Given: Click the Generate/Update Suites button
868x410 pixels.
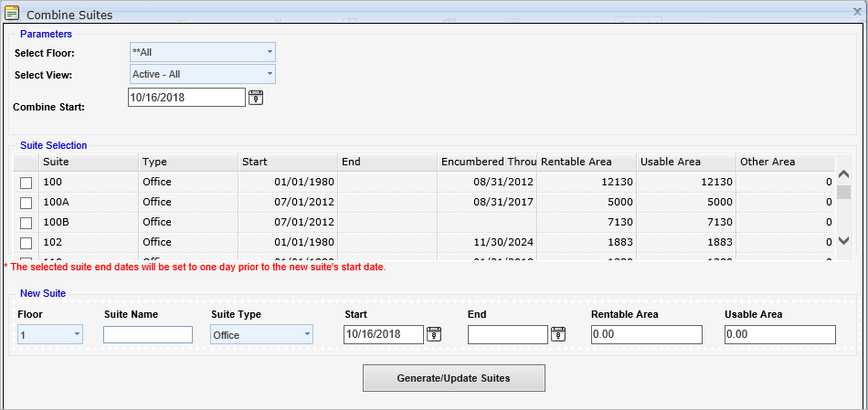Looking at the screenshot, I should point(454,378).
